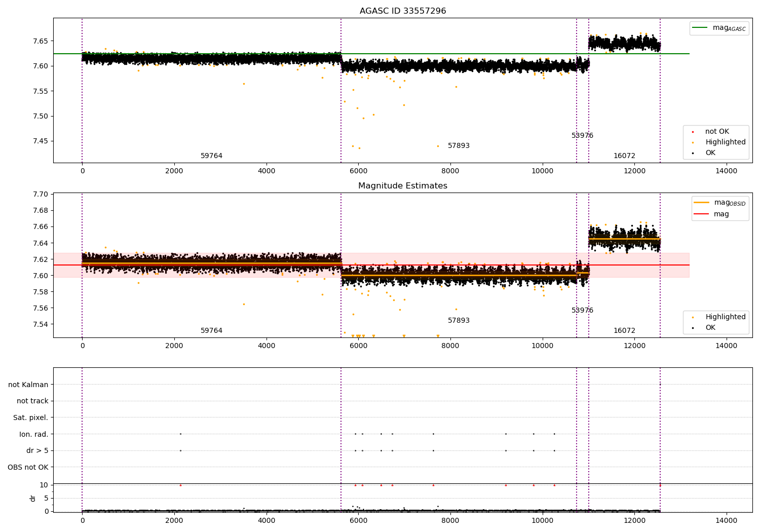This screenshot has height=532, width=760.
Task: Click y-tick 7.50 on top plot
Action: [40, 116]
